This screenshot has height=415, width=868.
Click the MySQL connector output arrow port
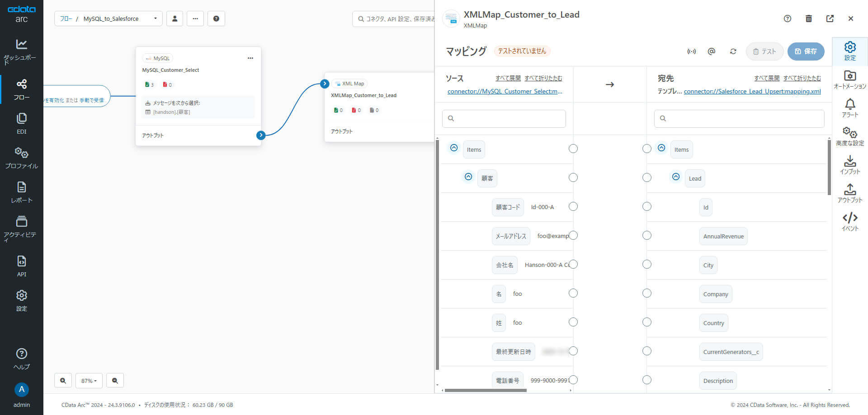coord(261,135)
